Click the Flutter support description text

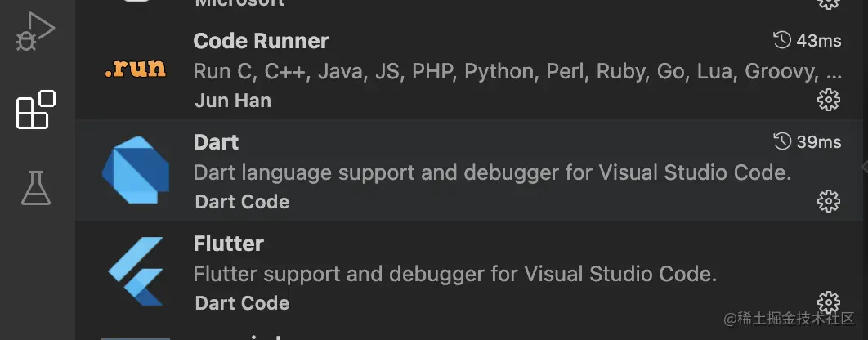click(455, 274)
